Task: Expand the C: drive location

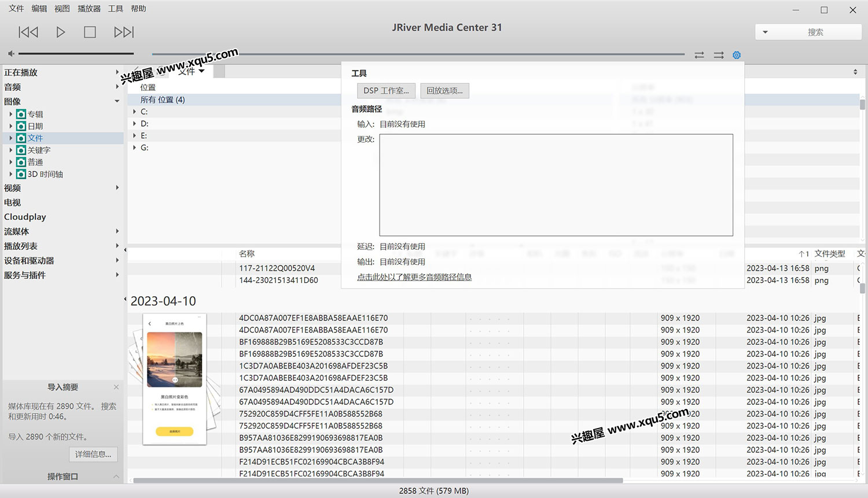Action: (x=134, y=112)
